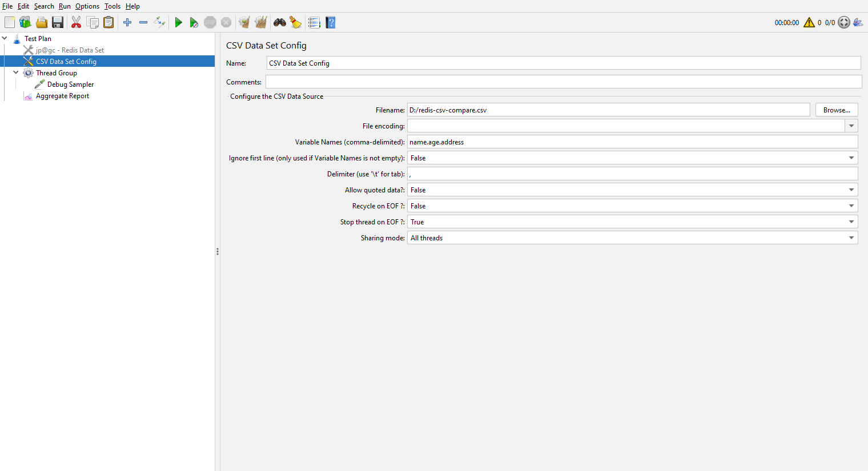Collapse the Thread Group tree node
The height and width of the screenshot is (471, 868).
pyautogui.click(x=16, y=73)
